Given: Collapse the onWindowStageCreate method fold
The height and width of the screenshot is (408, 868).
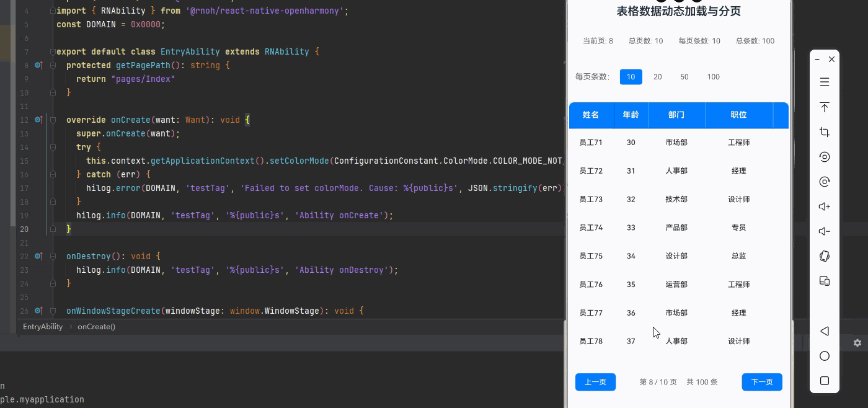Looking at the screenshot, I should [53, 311].
